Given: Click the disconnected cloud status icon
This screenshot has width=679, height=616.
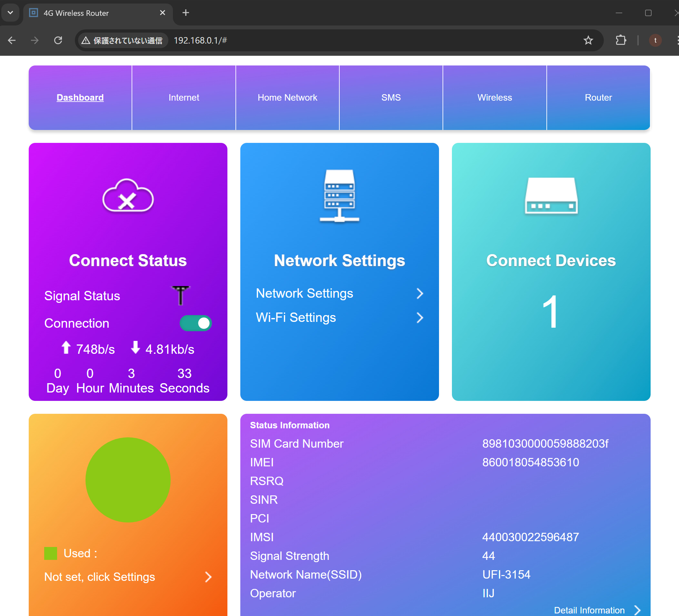Looking at the screenshot, I should coord(128,196).
